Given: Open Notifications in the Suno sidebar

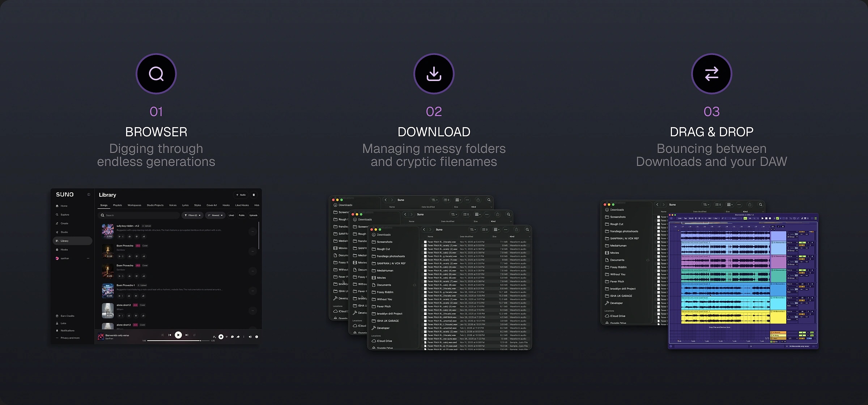Looking at the screenshot, I should 65,331.
